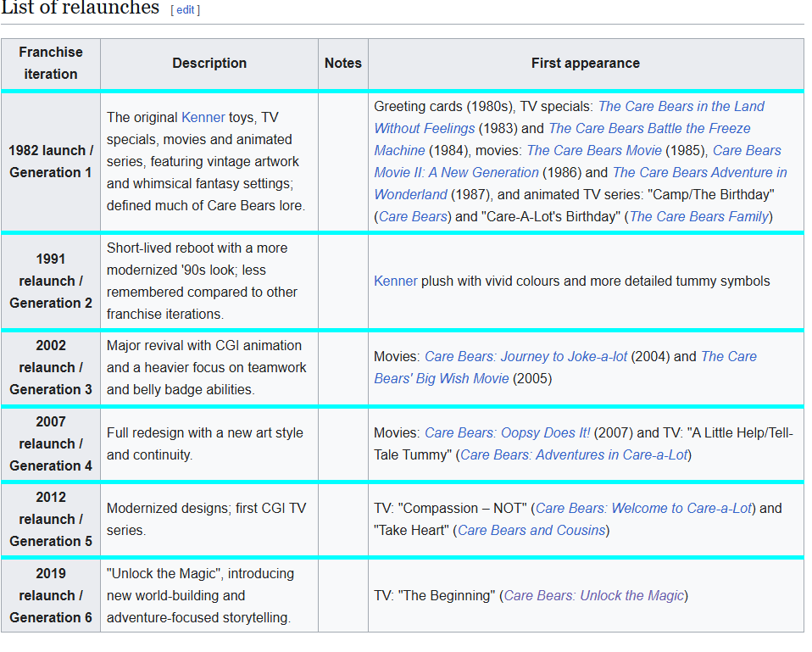Open The Care Bears Adventure in Wonderland link

[699, 172]
